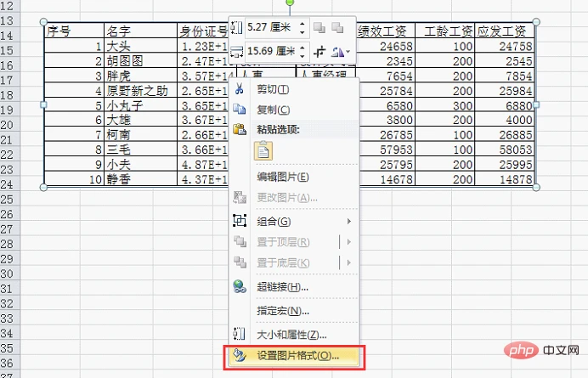Click the top-left corner sizing handle of picture
This screenshot has width=588, height=378.
pyautogui.click(x=43, y=22)
